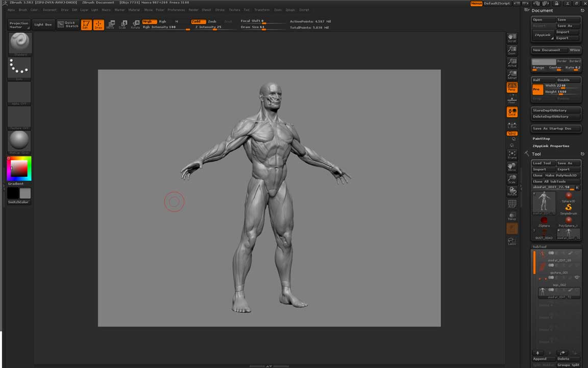The width and height of the screenshot is (588, 368).
Task: Switch to the Scale transform tool in top shelf
Action: [123, 25]
